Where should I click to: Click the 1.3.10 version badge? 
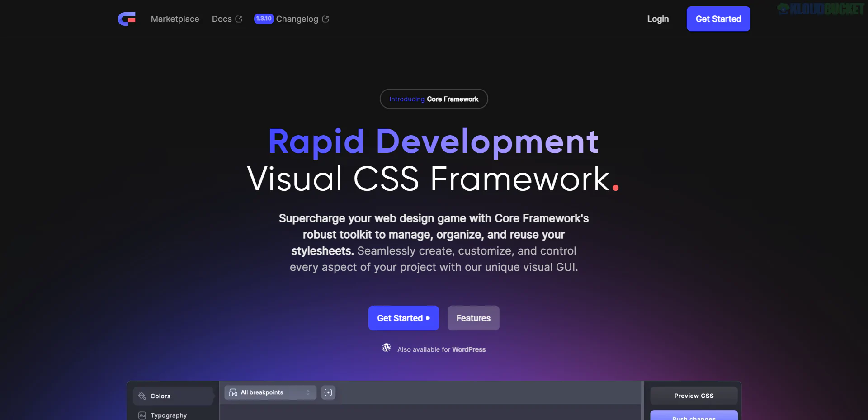pyautogui.click(x=264, y=19)
